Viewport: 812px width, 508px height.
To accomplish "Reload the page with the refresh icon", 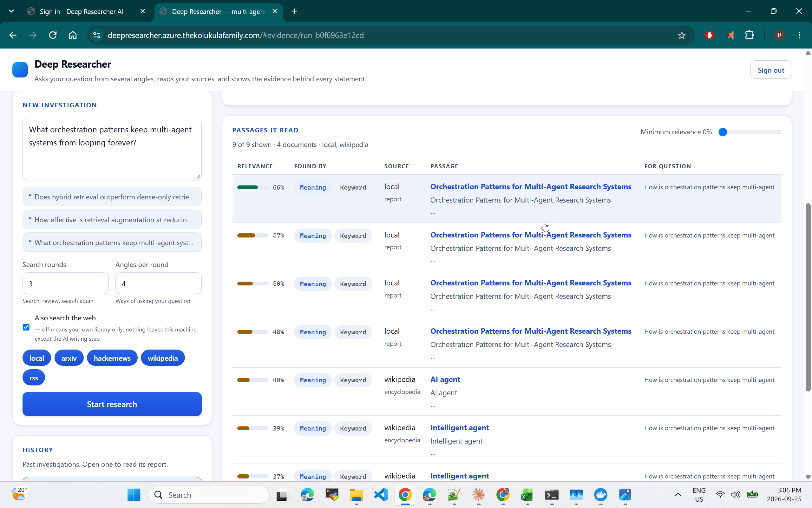I will [x=53, y=35].
